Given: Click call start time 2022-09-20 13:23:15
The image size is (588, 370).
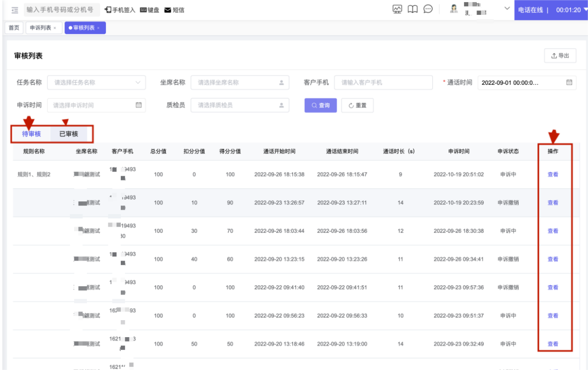Looking at the screenshot, I should (x=280, y=259).
